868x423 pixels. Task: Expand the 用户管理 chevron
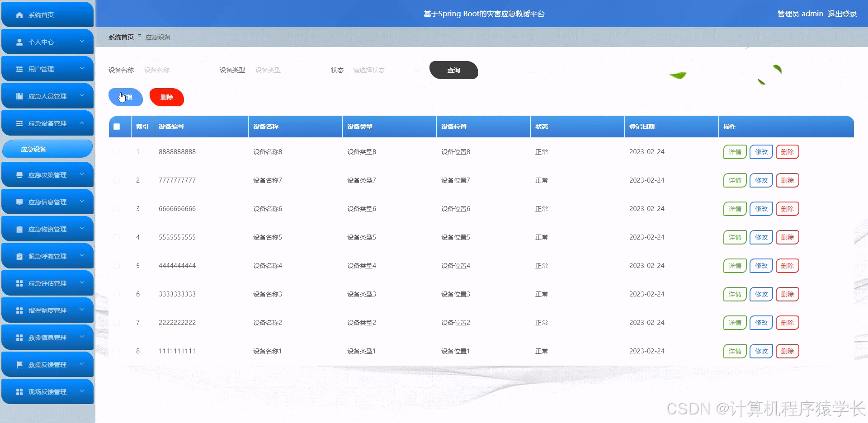coord(82,68)
